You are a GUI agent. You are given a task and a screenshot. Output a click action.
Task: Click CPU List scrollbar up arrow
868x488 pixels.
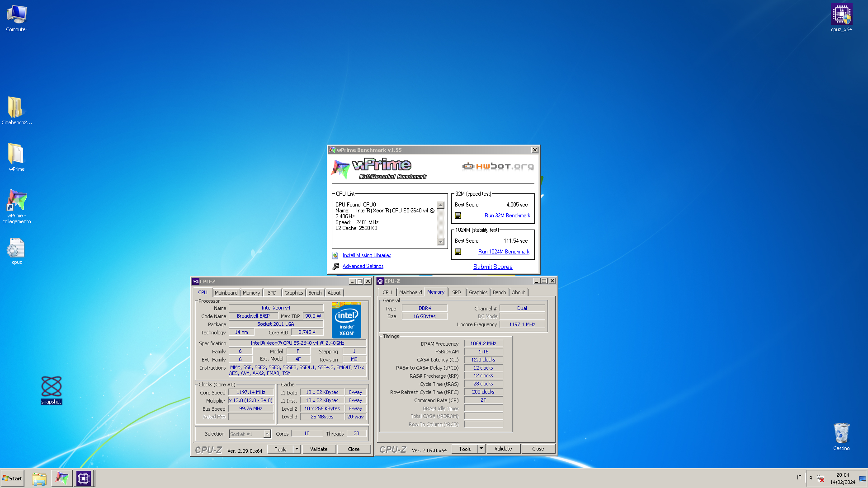tap(441, 205)
